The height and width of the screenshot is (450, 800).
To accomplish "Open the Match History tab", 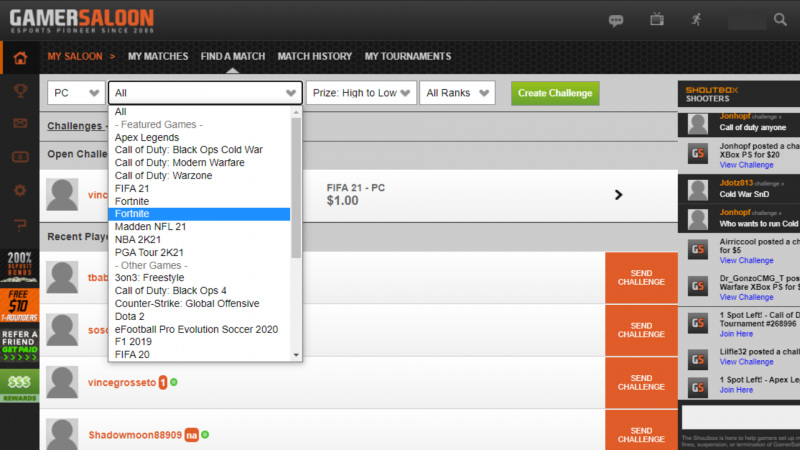I will click(x=315, y=57).
